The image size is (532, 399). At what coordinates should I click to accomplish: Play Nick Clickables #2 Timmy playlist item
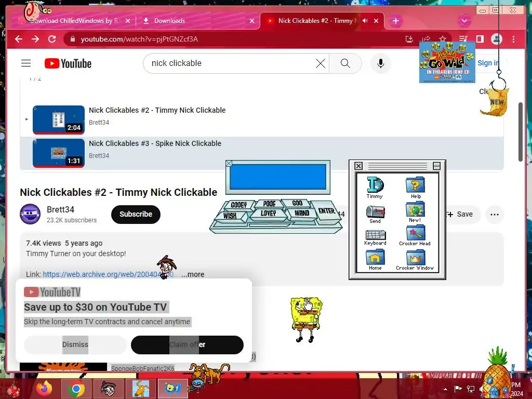point(262,120)
